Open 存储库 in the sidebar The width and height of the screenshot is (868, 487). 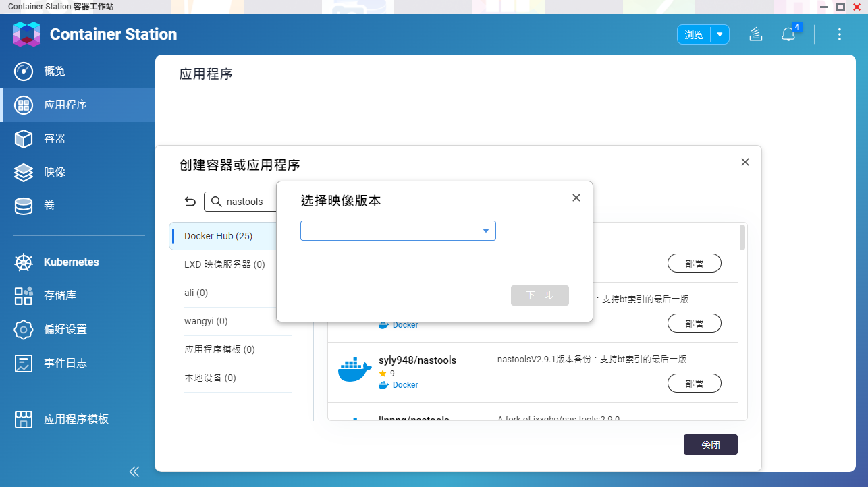tap(78, 295)
